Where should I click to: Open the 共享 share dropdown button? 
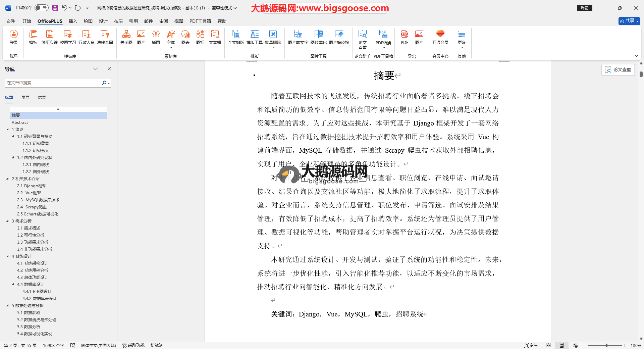click(629, 21)
